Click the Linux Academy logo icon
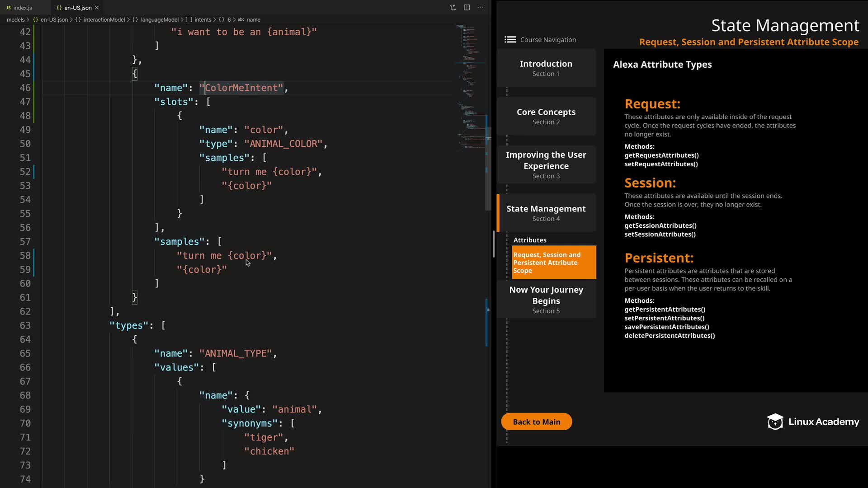Viewport: 868px width, 488px height. [775, 422]
